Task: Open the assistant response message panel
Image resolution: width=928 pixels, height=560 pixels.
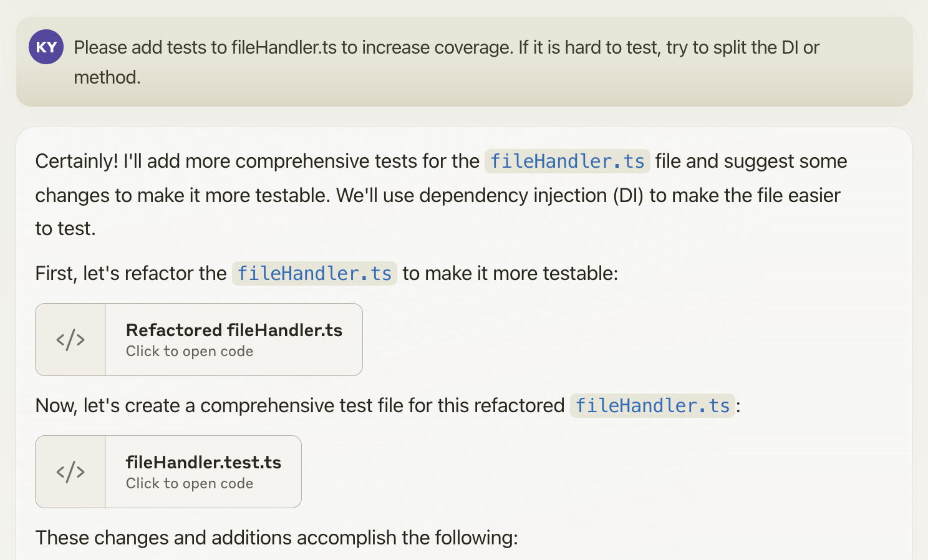Action: pos(464,343)
